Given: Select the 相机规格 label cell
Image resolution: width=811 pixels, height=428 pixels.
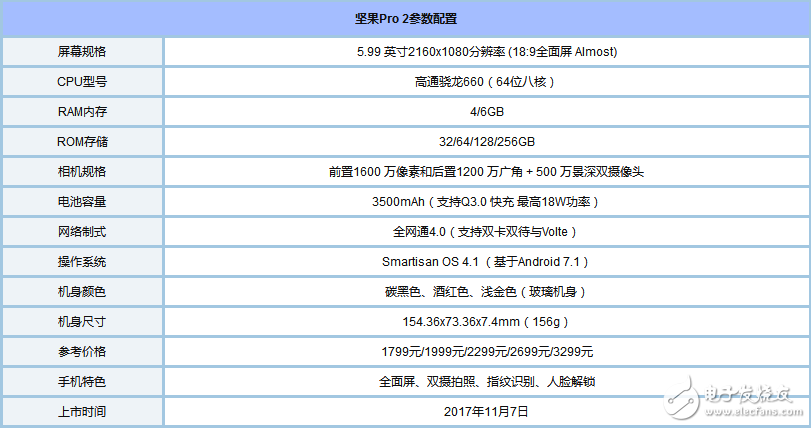Looking at the screenshot, I should [x=82, y=171].
